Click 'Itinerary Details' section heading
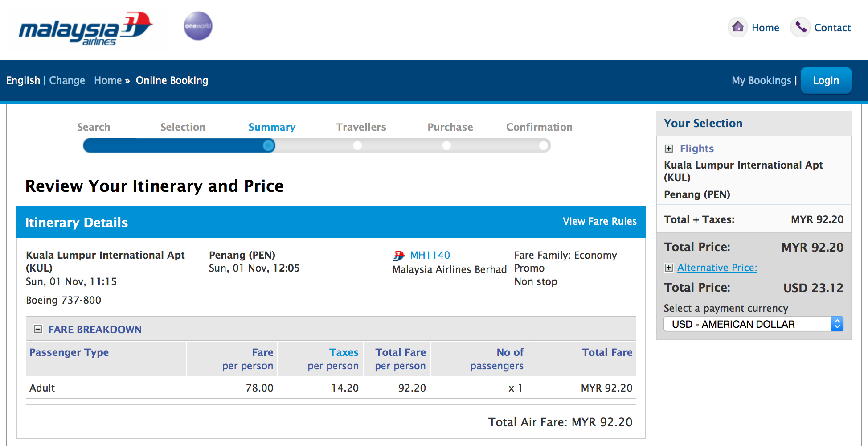 tap(77, 222)
